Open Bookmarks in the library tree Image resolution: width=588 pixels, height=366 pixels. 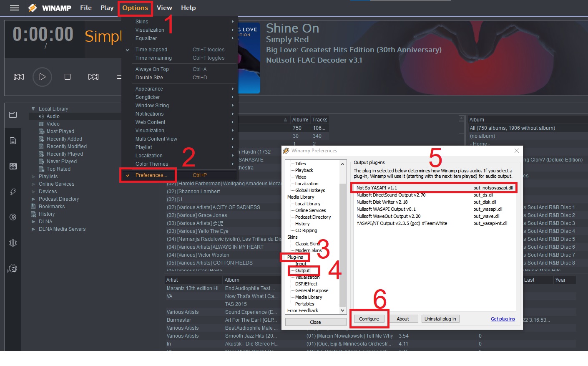click(x=52, y=207)
